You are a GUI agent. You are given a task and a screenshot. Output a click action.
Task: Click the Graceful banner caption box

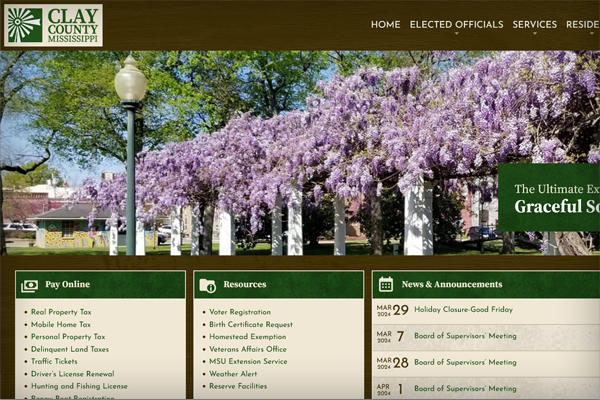(x=549, y=198)
